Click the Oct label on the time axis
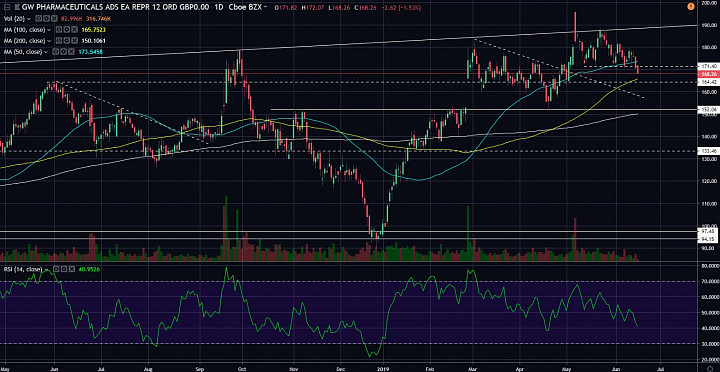The height and width of the screenshot is (372, 720). click(242, 368)
